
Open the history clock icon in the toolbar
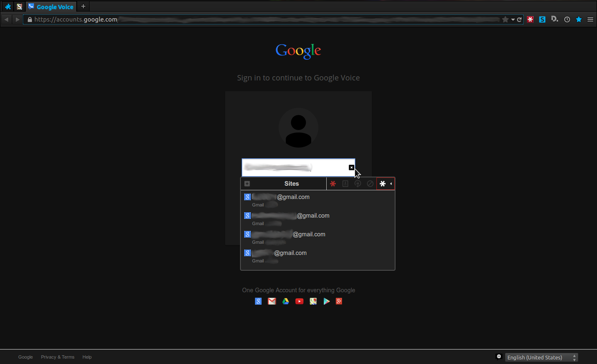pos(567,19)
